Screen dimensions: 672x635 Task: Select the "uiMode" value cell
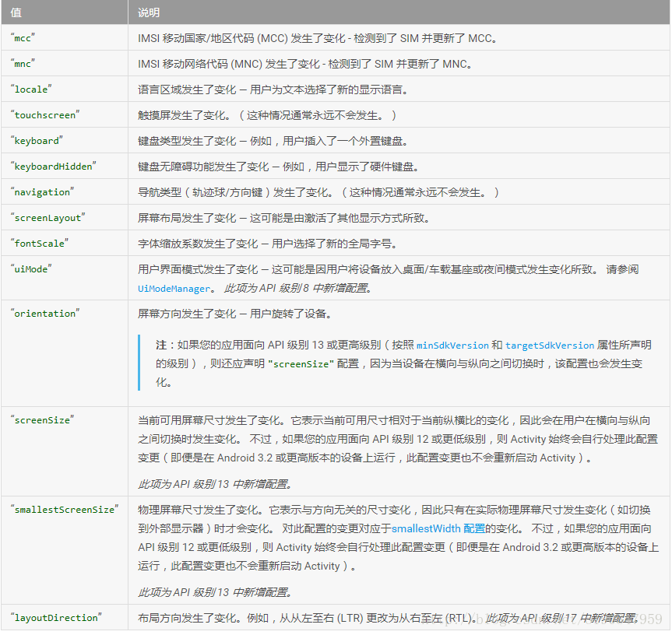31,268
